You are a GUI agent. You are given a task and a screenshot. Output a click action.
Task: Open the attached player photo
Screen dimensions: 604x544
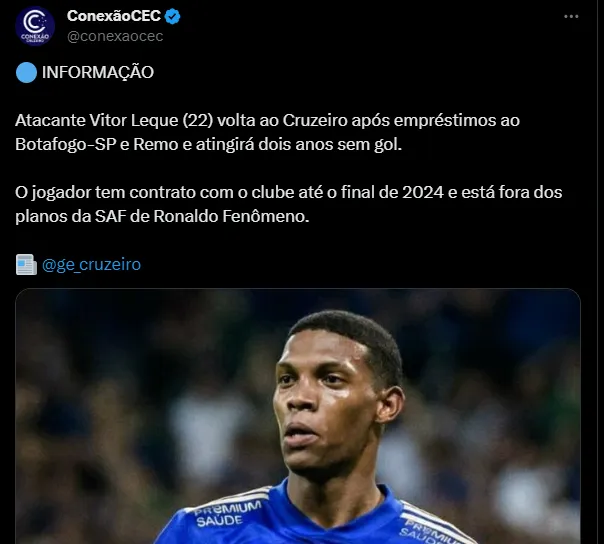click(x=298, y=416)
